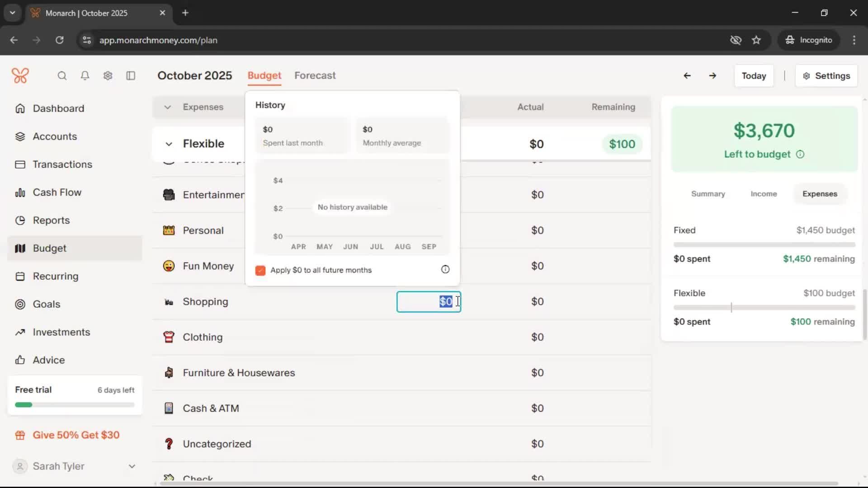This screenshot has height=488, width=868.
Task: Select the Summary tab in right panel
Action: coord(708,194)
